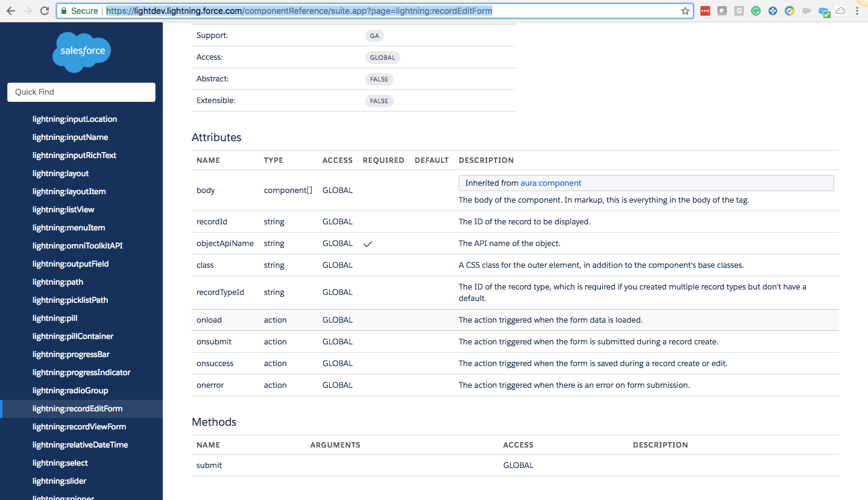Select lightning:path in the sidebar
This screenshot has width=868, height=500.
tap(58, 282)
